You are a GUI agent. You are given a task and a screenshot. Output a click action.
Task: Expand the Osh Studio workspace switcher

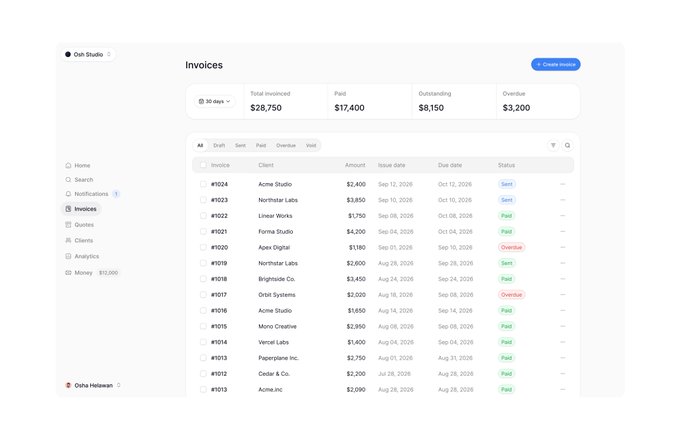(88, 54)
